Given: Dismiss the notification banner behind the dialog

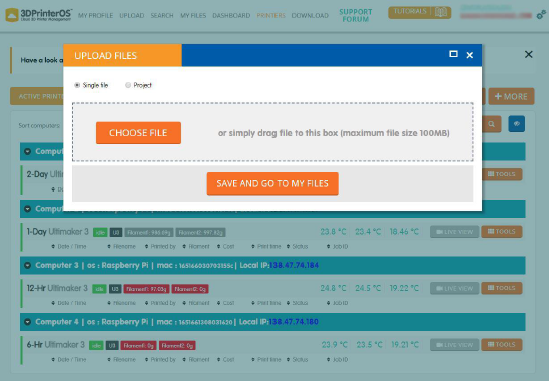Looking at the screenshot, I should (x=529, y=54).
